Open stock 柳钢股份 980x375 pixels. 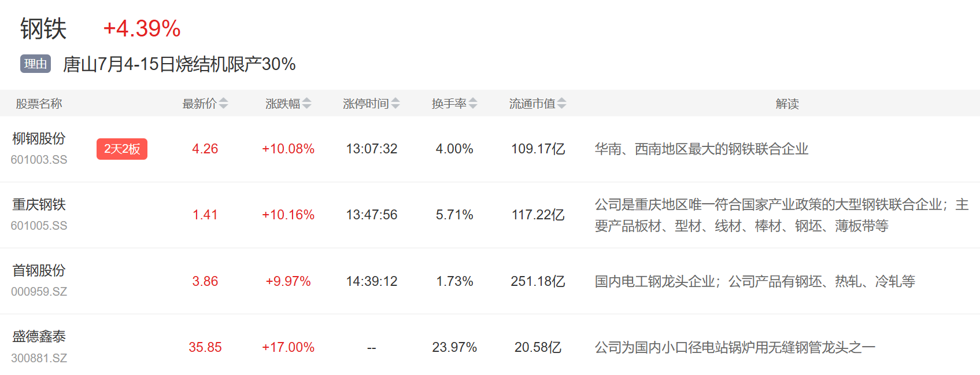pos(39,139)
